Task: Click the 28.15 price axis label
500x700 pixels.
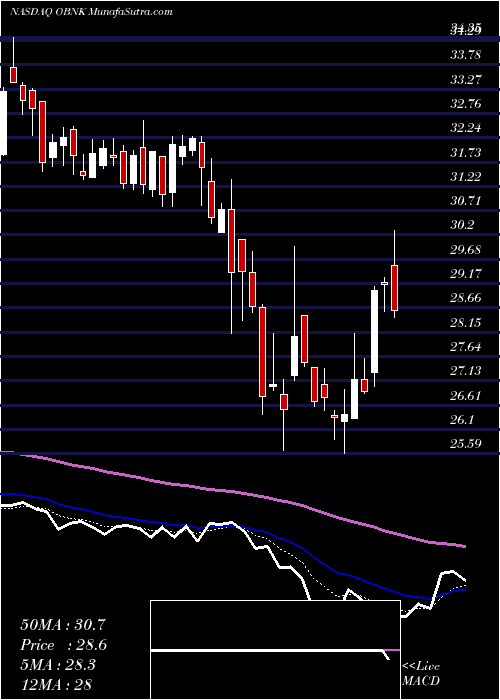Action: [x=466, y=322]
